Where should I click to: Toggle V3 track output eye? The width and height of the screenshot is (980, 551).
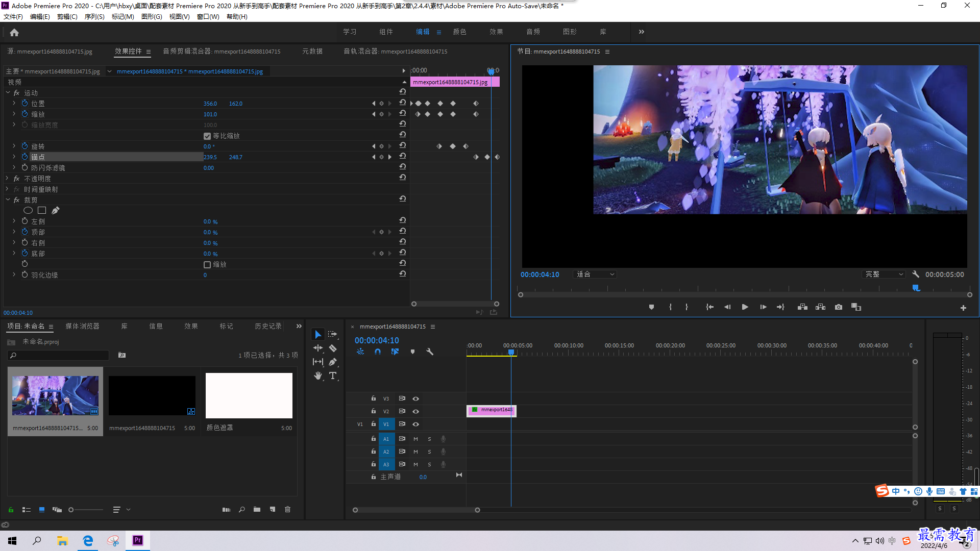click(415, 398)
